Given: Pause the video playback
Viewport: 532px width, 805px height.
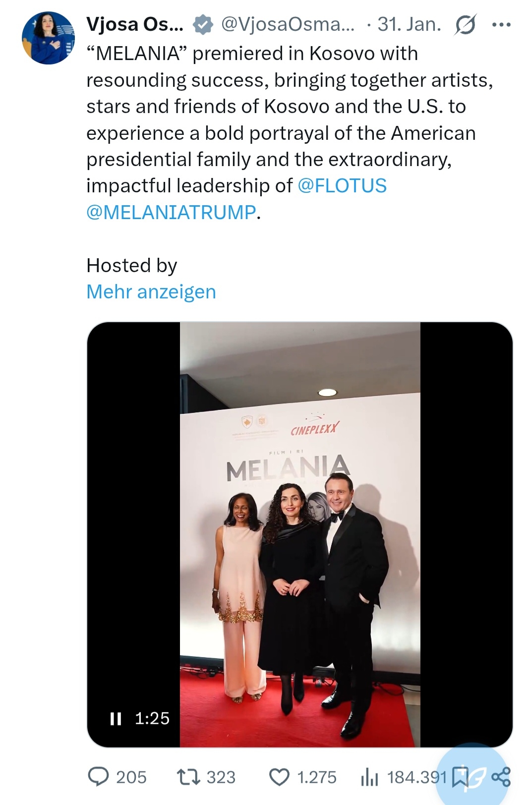Looking at the screenshot, I should [116, 718].
